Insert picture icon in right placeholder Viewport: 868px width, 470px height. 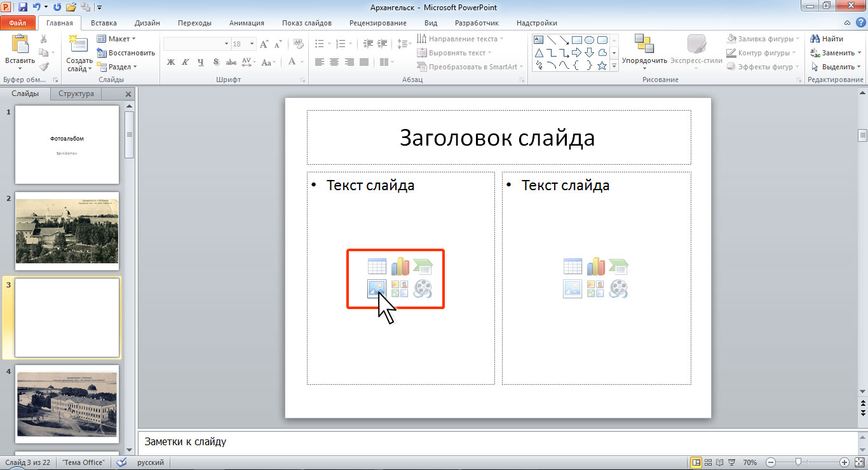click(573, 289)
